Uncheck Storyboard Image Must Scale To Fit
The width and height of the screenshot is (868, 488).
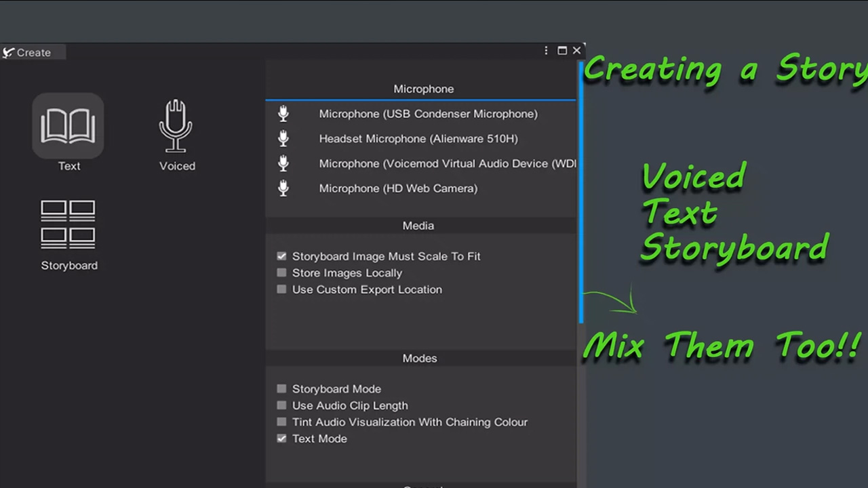[x=281, y=256]
